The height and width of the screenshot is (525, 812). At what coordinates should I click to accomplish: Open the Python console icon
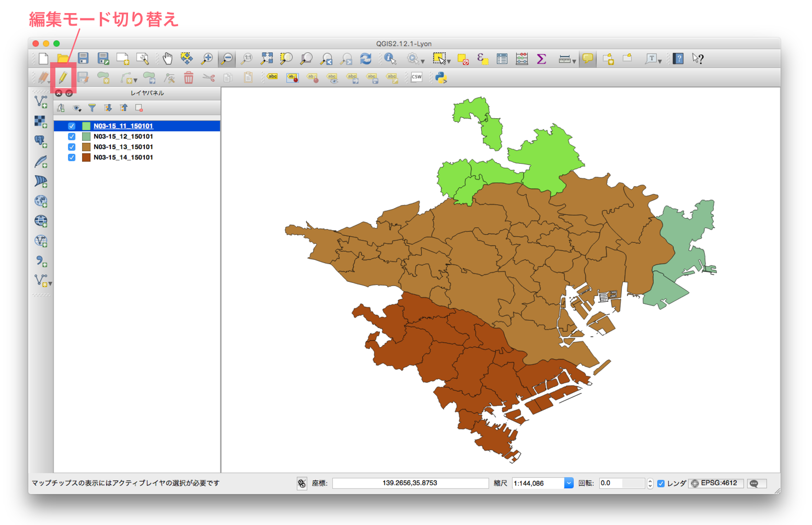click(x=441, y=78)
